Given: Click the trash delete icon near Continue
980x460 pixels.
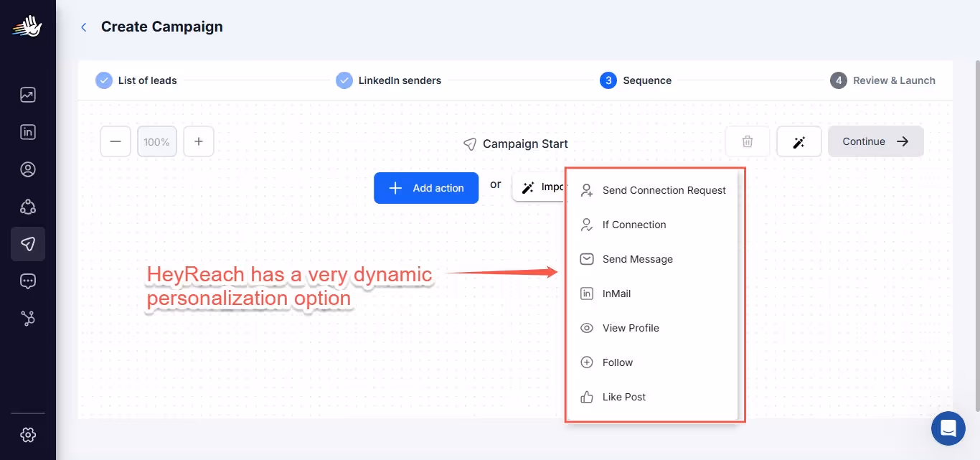Looking at the screenshot, I should coord(747,141).
